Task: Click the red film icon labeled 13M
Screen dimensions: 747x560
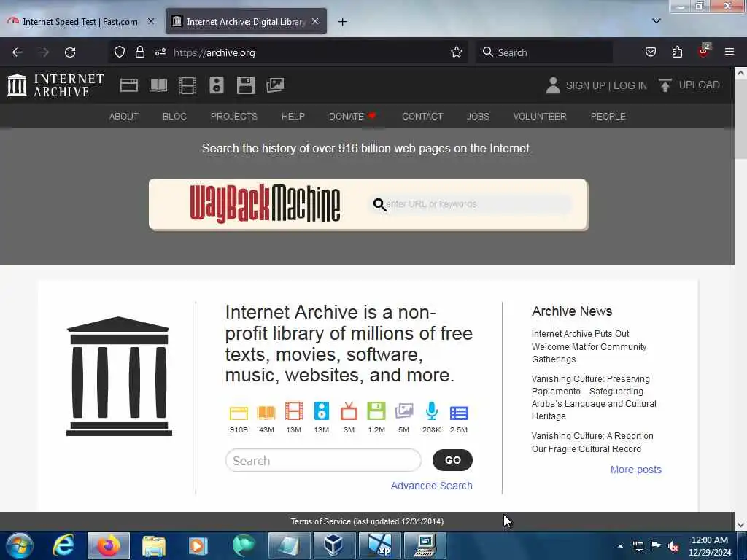Action: 294,411
